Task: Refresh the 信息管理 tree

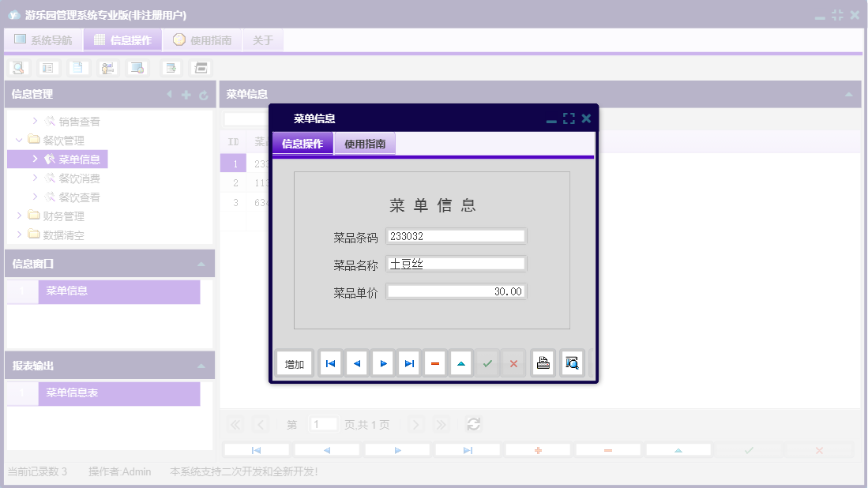Action: (x=204, y=95)
